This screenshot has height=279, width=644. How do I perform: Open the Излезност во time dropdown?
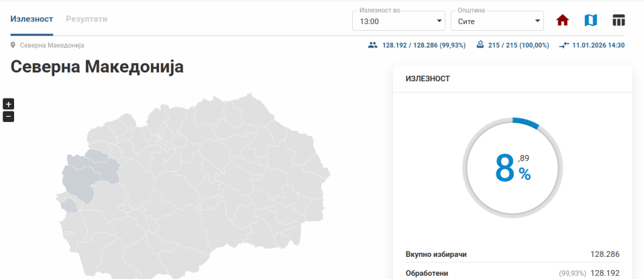coord(398,21)
